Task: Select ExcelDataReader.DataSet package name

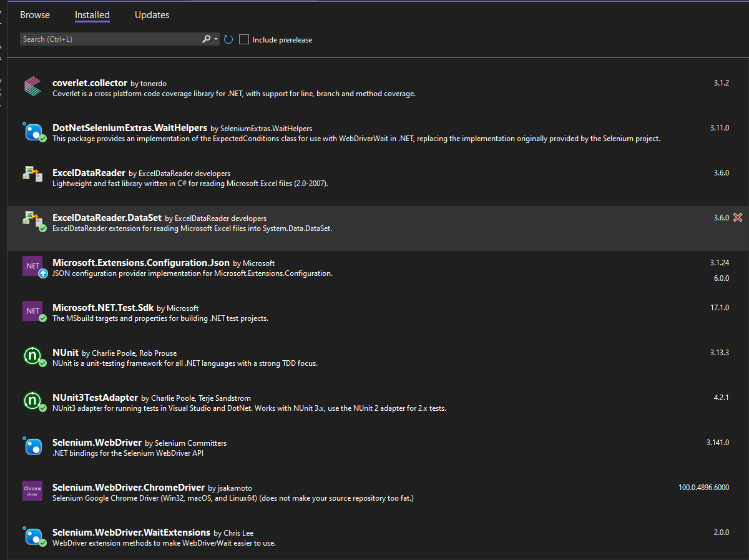Action: coord(107,217)
